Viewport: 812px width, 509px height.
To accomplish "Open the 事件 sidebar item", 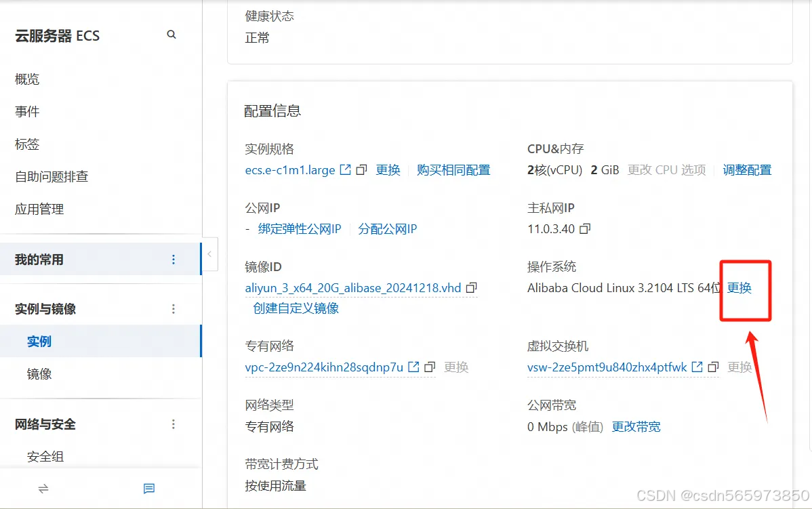I will pos(27,111).
